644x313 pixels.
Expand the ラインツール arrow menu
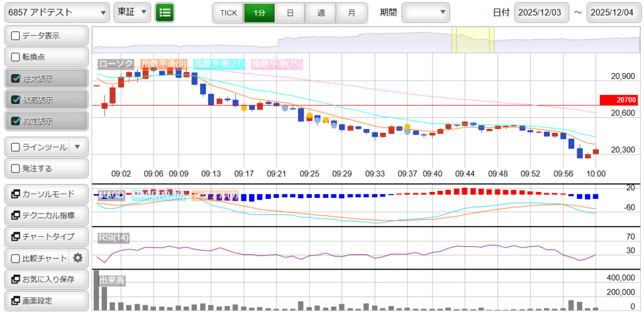tap(77, 147)
